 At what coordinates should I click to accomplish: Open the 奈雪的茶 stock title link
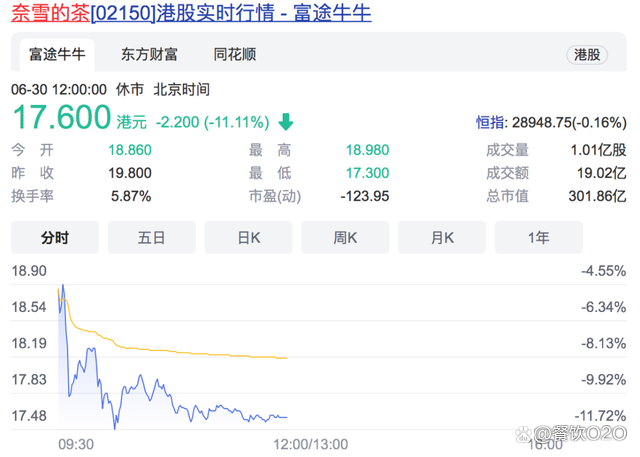pyautogui.click(x=190, y=16)
